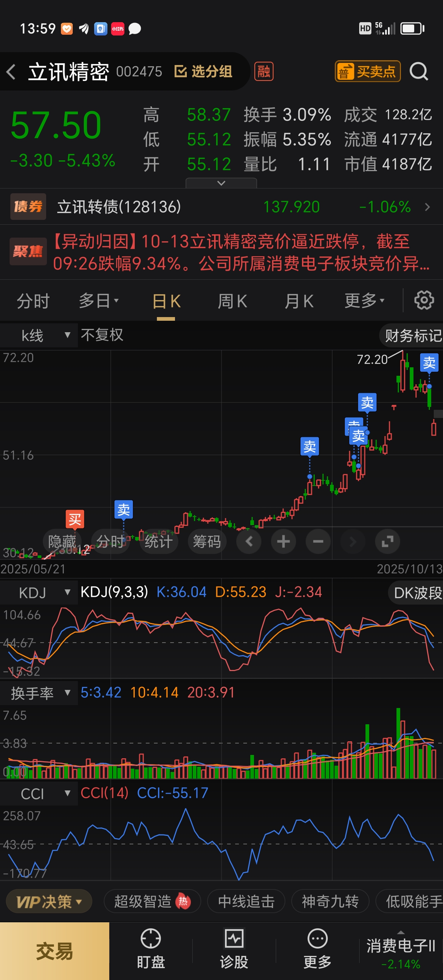Open chart settings gear icon
The height and width of the screenshot is (980, 443).
[424, 300]
